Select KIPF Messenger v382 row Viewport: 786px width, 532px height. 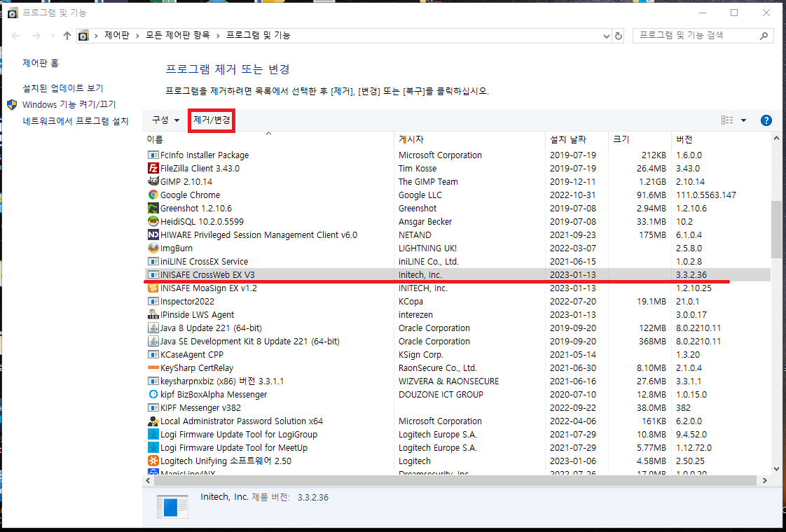pos(457,408)
